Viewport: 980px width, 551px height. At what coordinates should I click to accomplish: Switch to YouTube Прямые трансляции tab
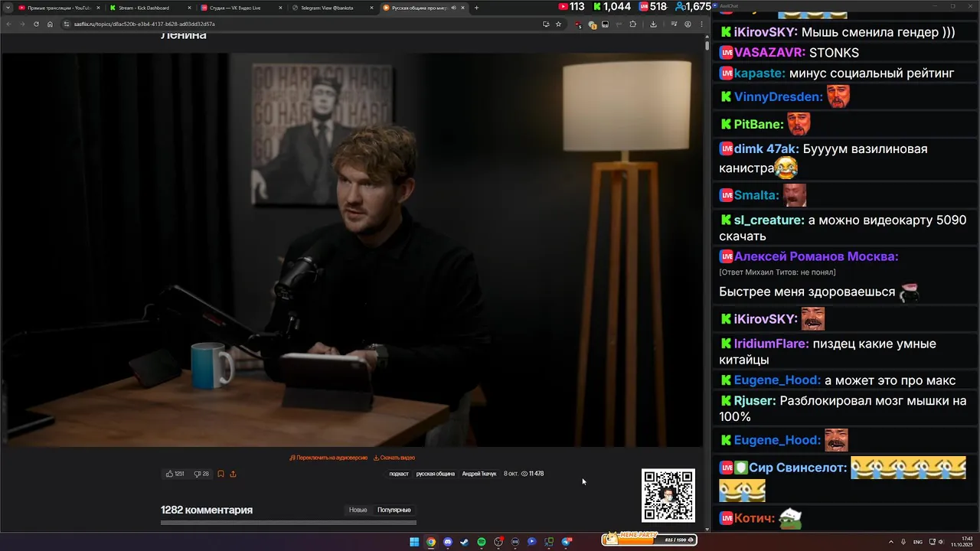59,8
